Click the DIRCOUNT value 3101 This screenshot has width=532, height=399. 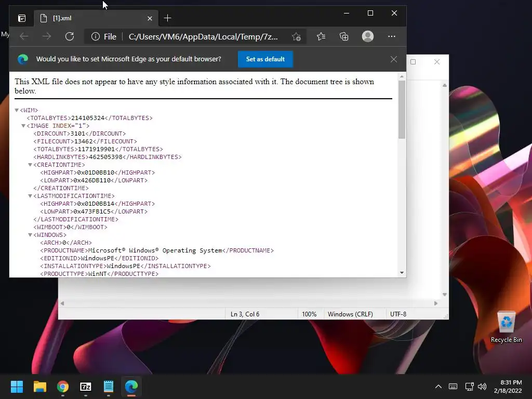pos(78,134)
